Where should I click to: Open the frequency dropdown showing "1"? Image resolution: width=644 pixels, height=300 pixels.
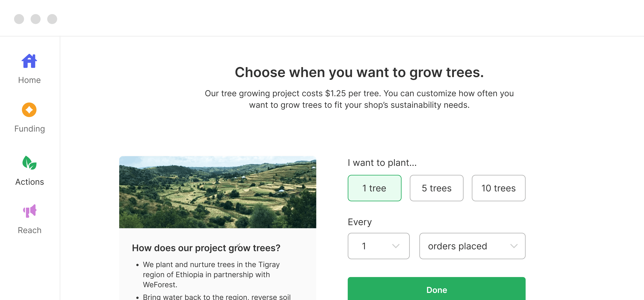(x=378, y=246)
